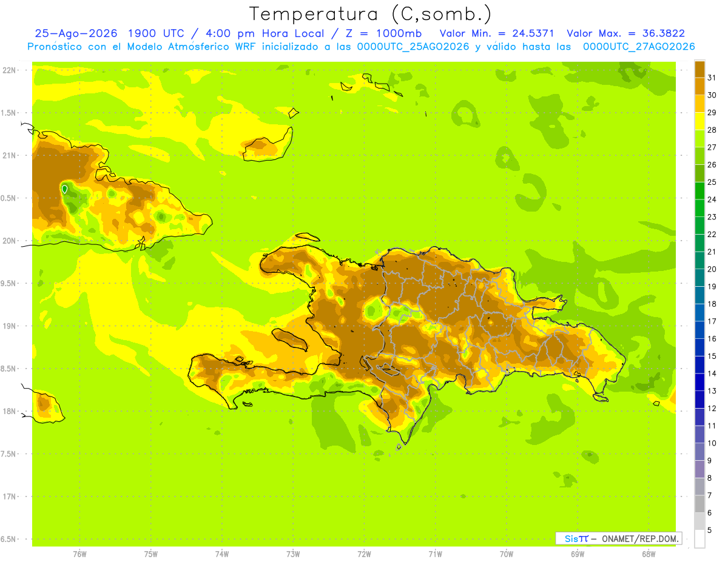The height and width of the screenshot is (562, 728).
Task: Click color scale value "30"
Action: tap(712, 95)
